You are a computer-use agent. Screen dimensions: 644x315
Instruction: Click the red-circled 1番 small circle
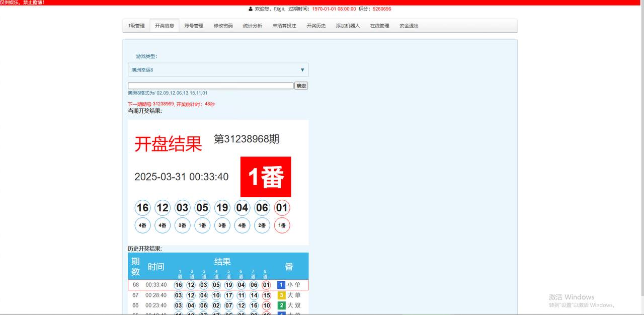[x=282, y=225]
